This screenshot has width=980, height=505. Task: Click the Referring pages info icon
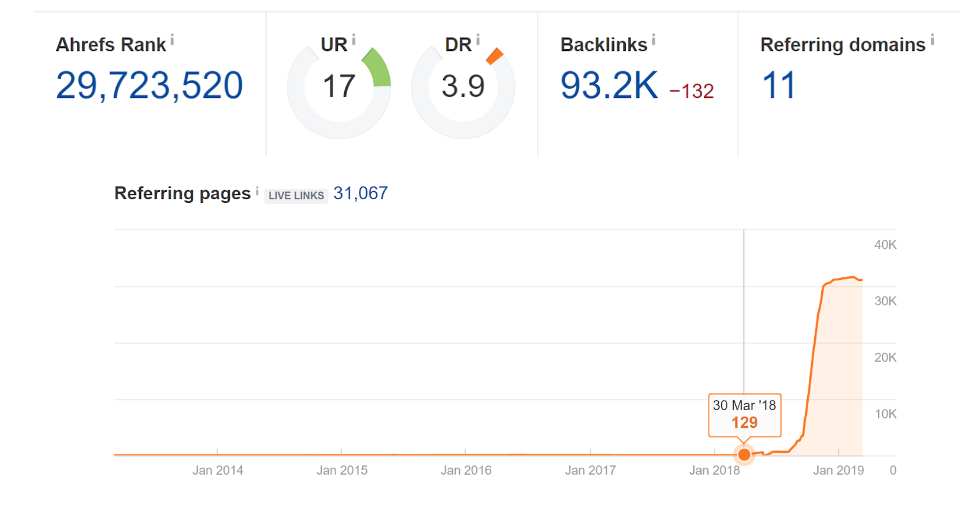[257, 191]
